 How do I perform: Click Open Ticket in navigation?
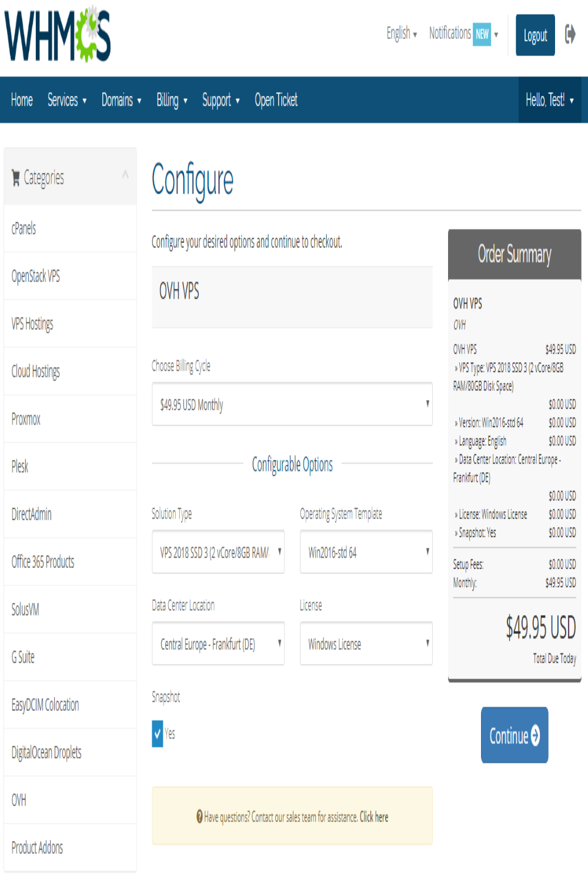tap(276, 100)
